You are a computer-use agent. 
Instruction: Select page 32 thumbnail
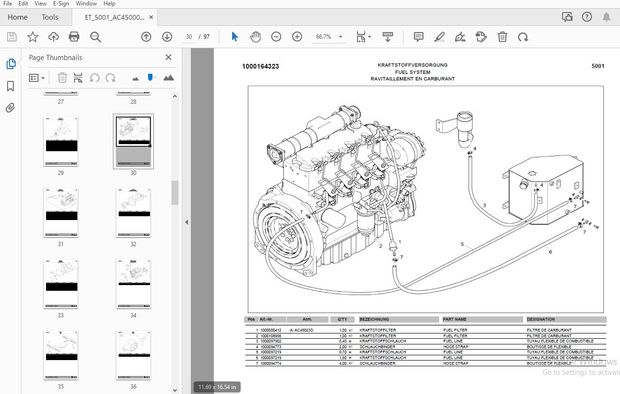133,212
